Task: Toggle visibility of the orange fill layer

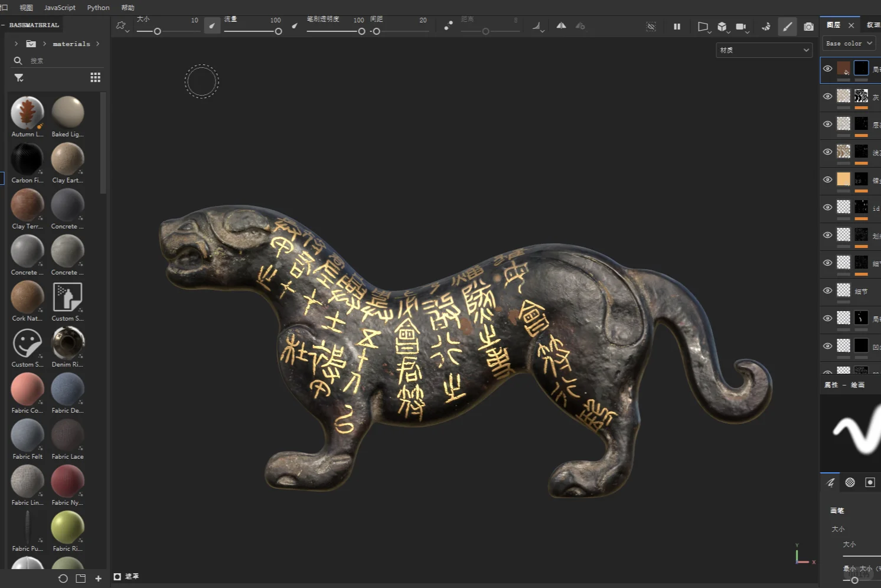Action: tap(828, 179)
